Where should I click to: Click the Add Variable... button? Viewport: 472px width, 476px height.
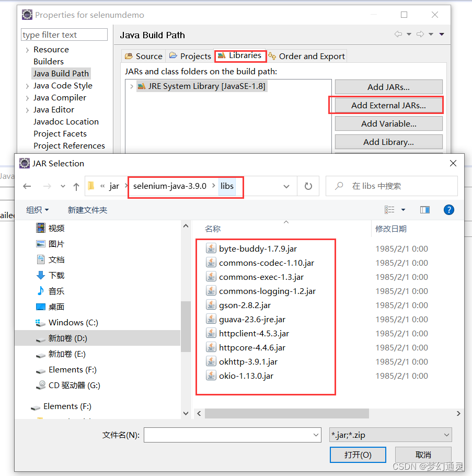point(388,124)
